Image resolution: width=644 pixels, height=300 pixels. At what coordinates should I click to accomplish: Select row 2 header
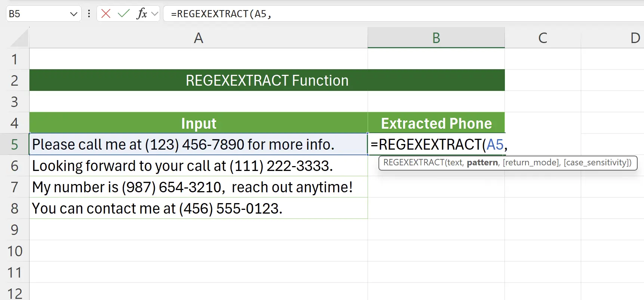15,80
